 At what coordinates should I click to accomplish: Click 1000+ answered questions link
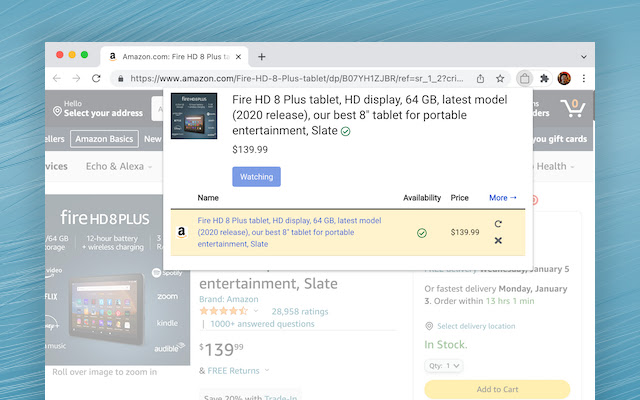pyautogui.click(x=262, y=324)
